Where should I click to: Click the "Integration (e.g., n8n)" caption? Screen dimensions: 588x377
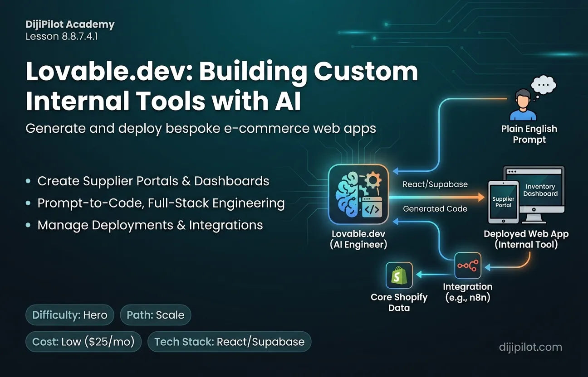coord(468,292)
